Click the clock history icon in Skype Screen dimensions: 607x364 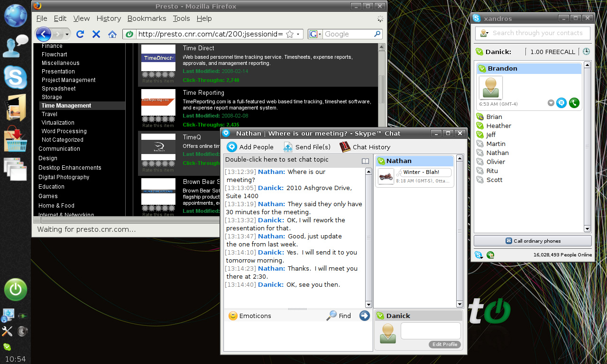587,52
